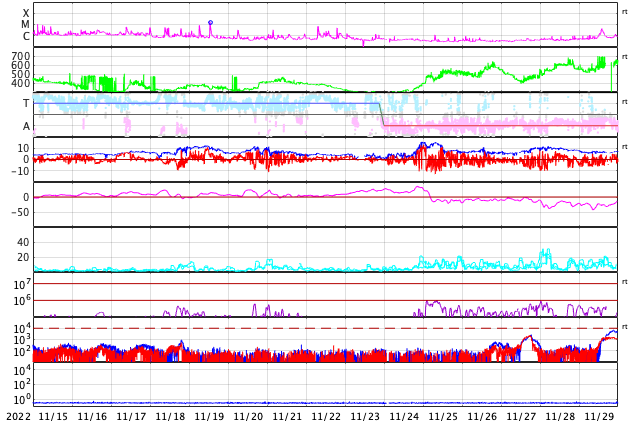Click the '10^6' axis label on the purple panel
Viewport: 634px width, 424px height.
pyautogui.click(x=22, y=301)
